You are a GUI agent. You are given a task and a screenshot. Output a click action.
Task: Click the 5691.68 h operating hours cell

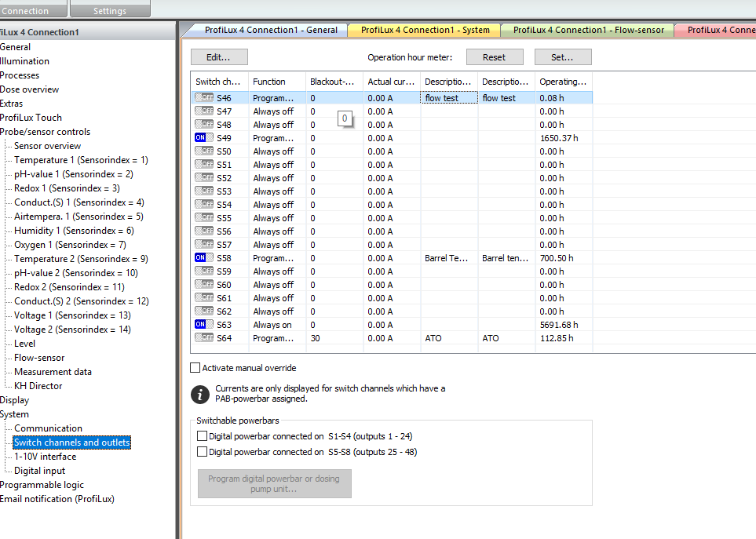[x=564, y=325]
